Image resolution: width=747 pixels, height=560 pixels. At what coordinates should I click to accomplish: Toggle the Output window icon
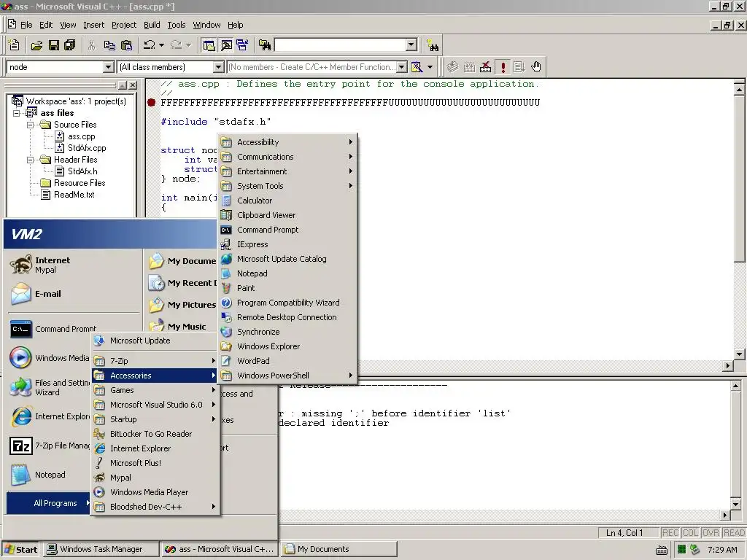[x=226, y=45]
